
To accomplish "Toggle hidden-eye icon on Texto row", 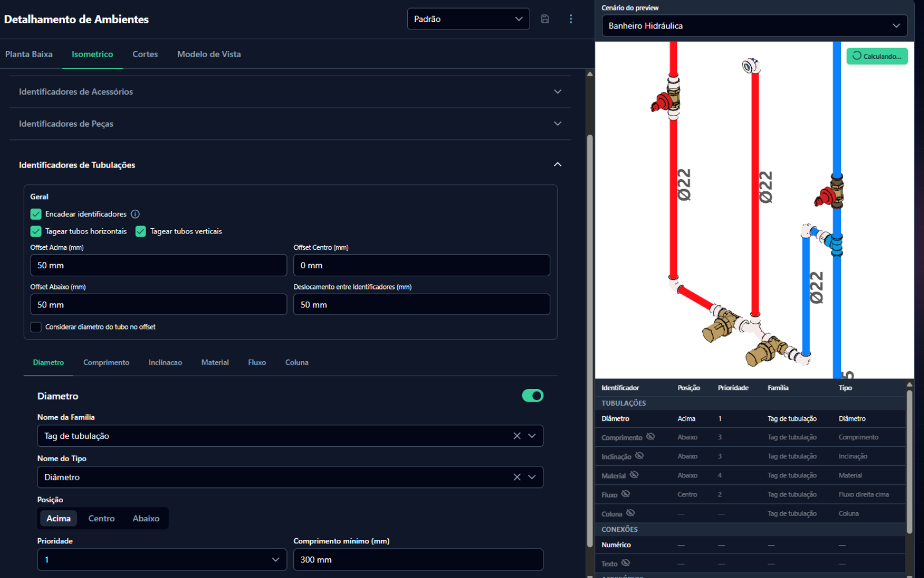I will click(625, 562).
